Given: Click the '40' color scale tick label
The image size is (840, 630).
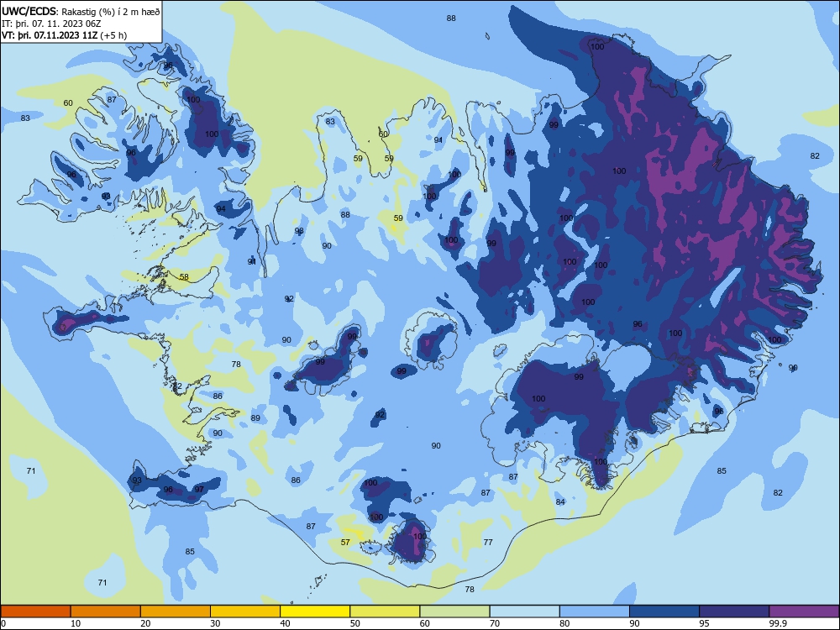Looking at the screenshot, I should (x=285, y=623).
